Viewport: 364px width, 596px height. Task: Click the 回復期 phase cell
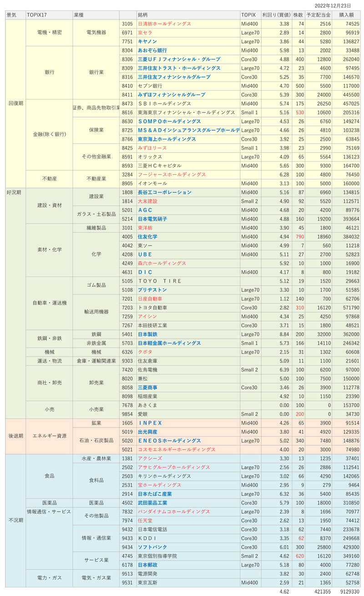[x=15, y=103]
